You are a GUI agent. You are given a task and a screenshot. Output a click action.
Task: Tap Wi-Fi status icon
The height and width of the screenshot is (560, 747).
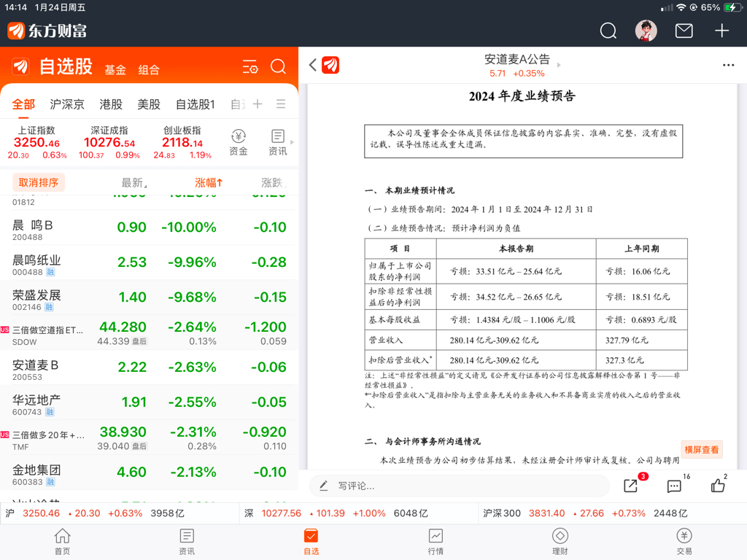tap(681, 7)
